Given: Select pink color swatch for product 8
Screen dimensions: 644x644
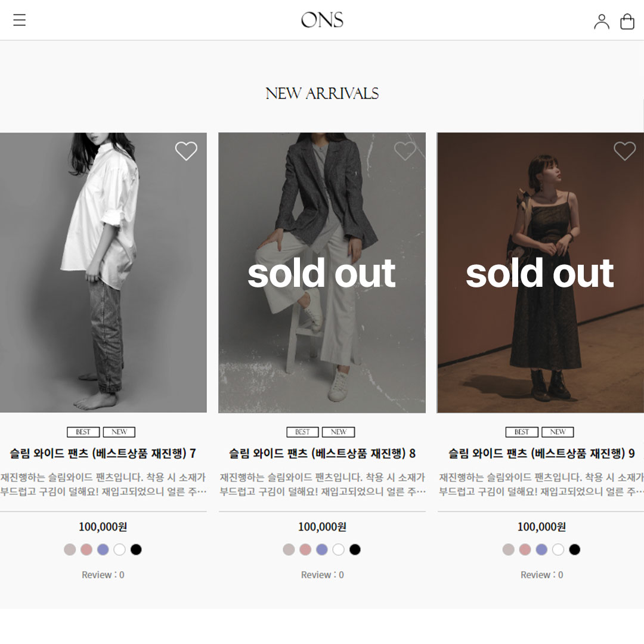Looking at the screenshot, I should 305,549.
